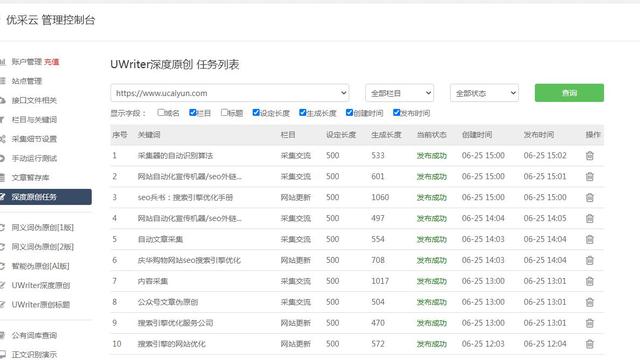
Task: Go to UWriter深度原创 in sidebar
Action: [x=40, y=285]
